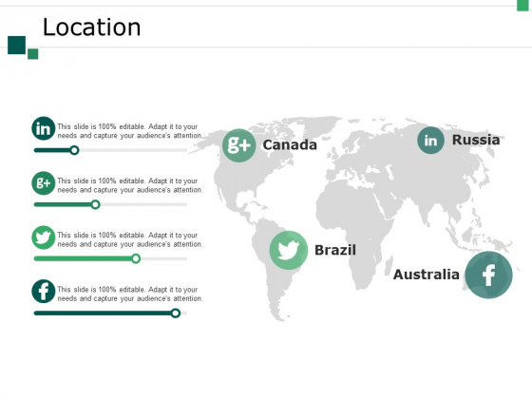
Task: Click the LinkedIn icon in the left list
Action: click(44, 128)
